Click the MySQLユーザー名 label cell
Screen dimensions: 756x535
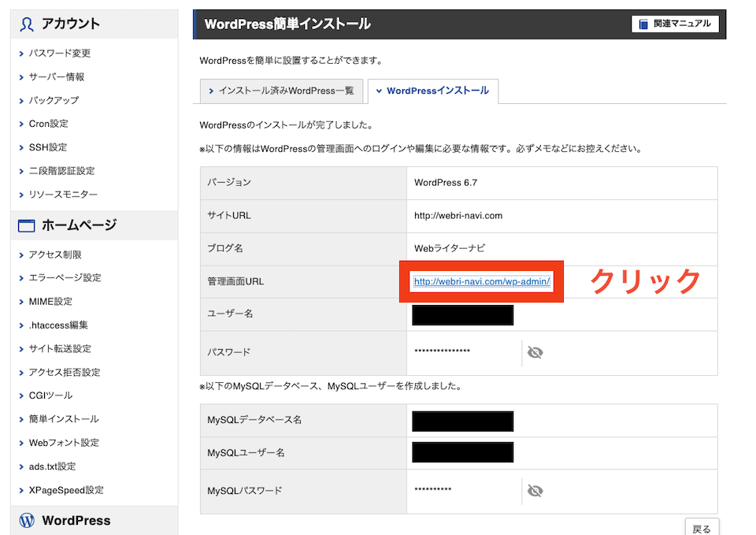[x=303, y=453]
